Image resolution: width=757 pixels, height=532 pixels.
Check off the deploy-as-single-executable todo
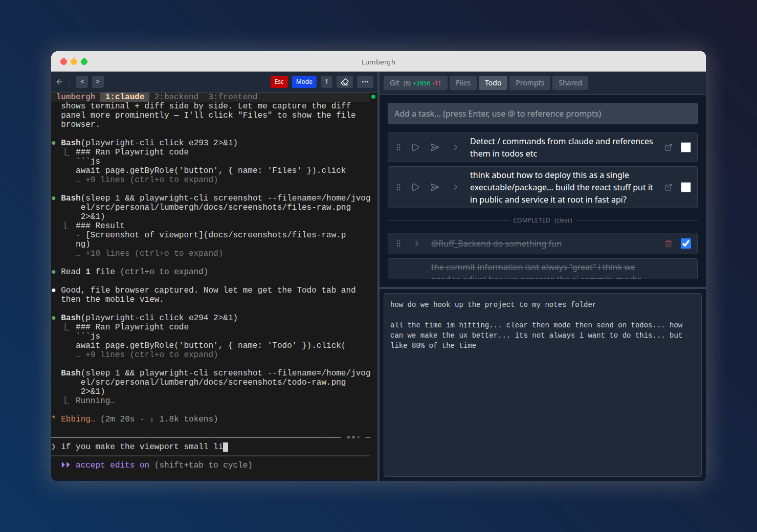pos(685,187)
